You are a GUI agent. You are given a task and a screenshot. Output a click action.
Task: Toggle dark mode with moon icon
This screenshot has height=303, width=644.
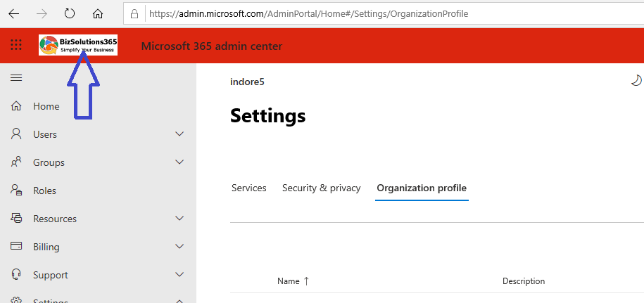pyautogui.click(x=636, y=80)
